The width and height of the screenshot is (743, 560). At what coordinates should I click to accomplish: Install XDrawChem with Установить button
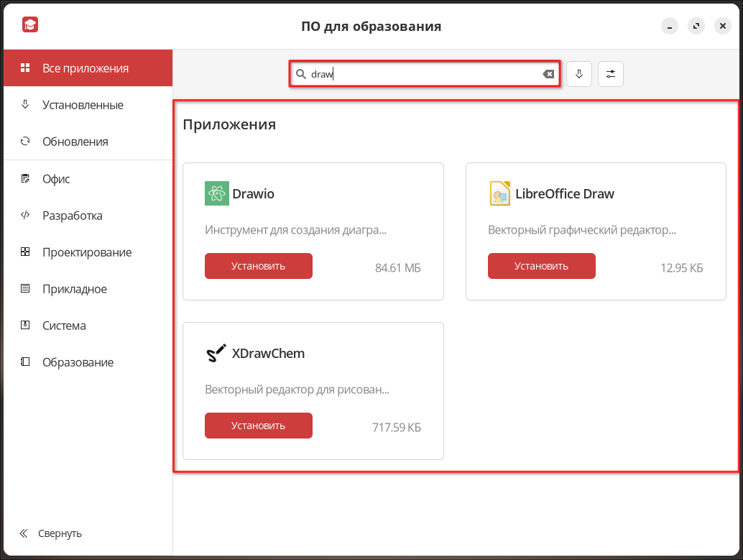pos(259,426)
